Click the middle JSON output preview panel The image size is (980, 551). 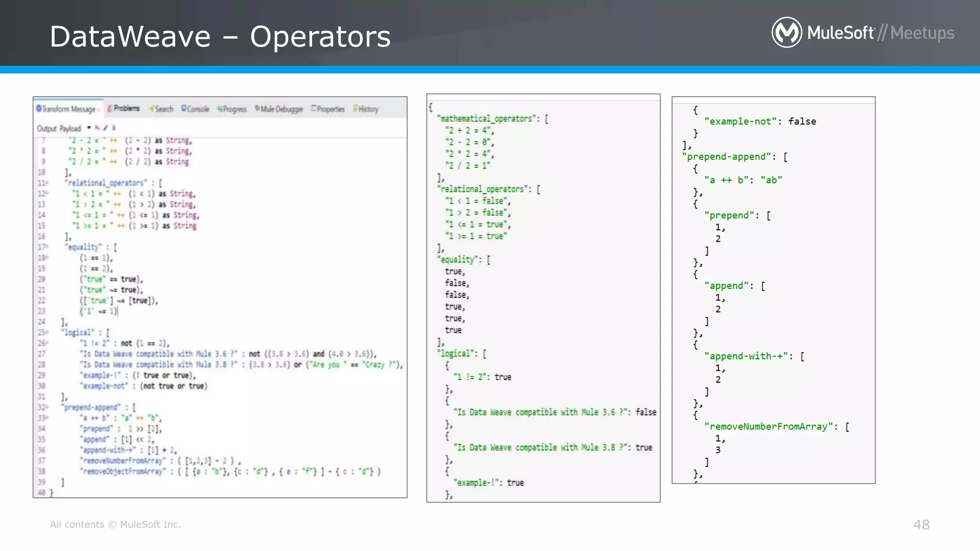[x=543, y=298]
